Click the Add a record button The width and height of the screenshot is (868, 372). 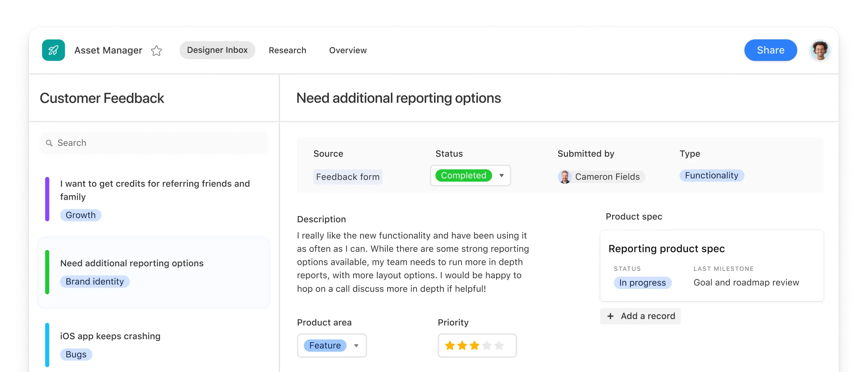648,316
